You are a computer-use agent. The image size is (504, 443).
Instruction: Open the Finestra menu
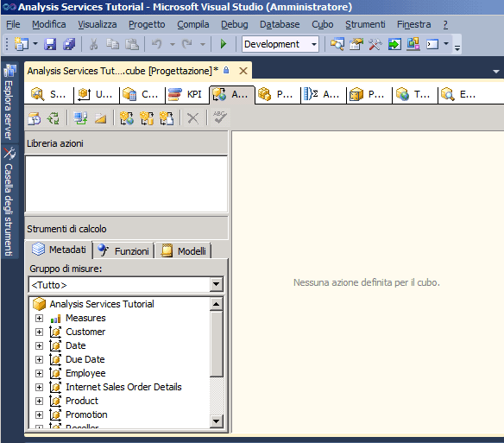coord(413,24)
